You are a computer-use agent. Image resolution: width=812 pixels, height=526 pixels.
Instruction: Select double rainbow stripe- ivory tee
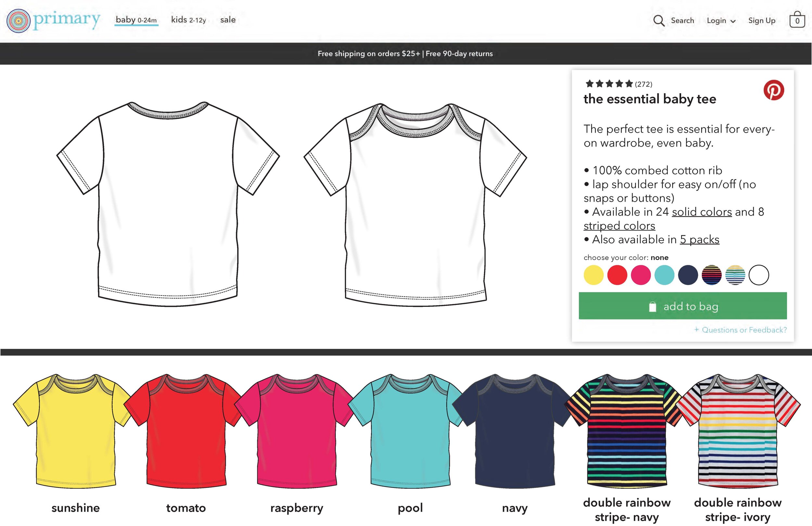coord(738,431)
